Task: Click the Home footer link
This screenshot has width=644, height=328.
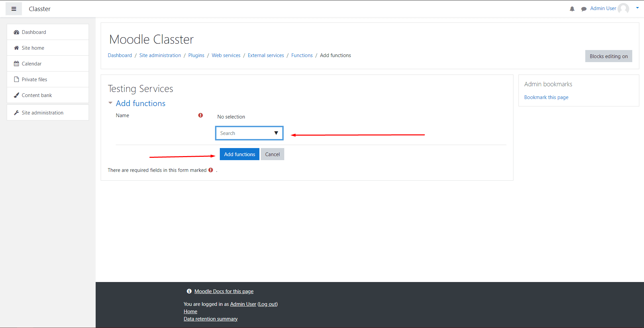Action: pos(190,312)
